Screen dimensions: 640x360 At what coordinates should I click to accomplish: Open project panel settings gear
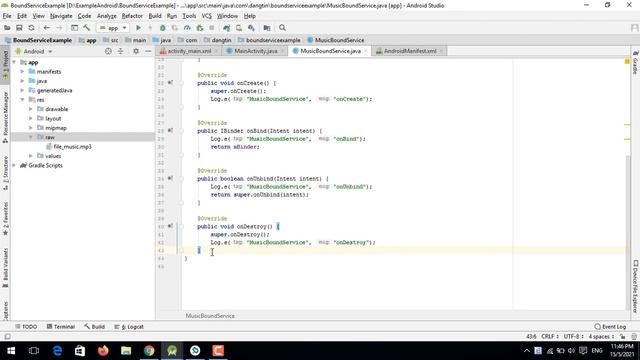pyautogui.click(x=136, y=51)
